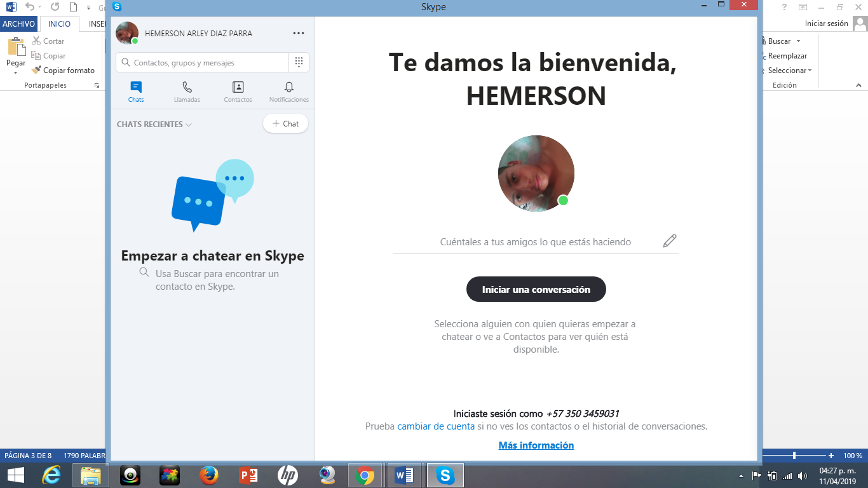Open File Explorer from the taskbar
Viewport: 868px width, 488px height.
pyautogui.click(x=91, y=475)
